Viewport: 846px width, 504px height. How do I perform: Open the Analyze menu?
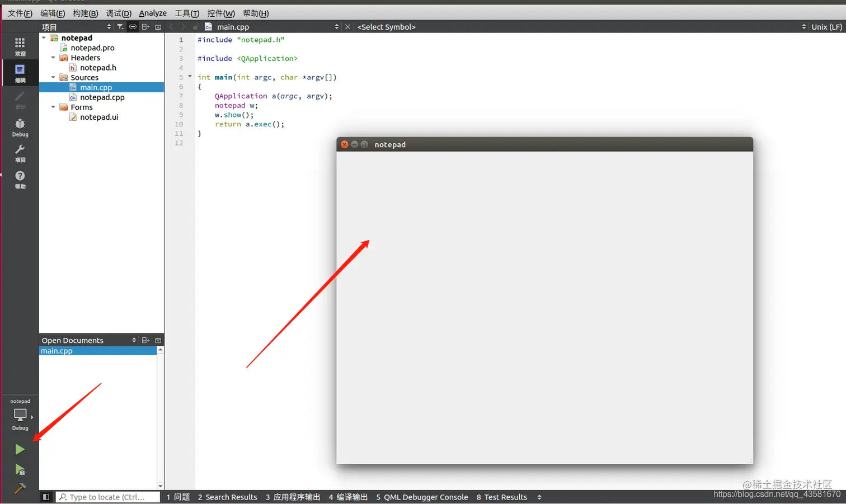click(x=153, y=13)
